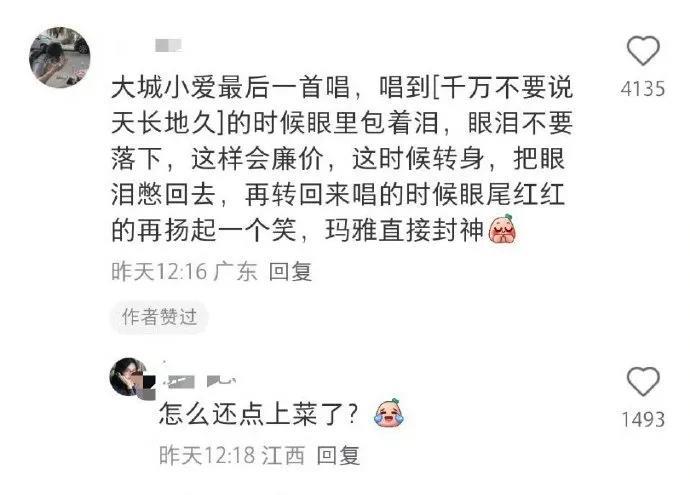Tap the crying-laughing emoji after 怎么还点上菜了

(x=389, y=412)
